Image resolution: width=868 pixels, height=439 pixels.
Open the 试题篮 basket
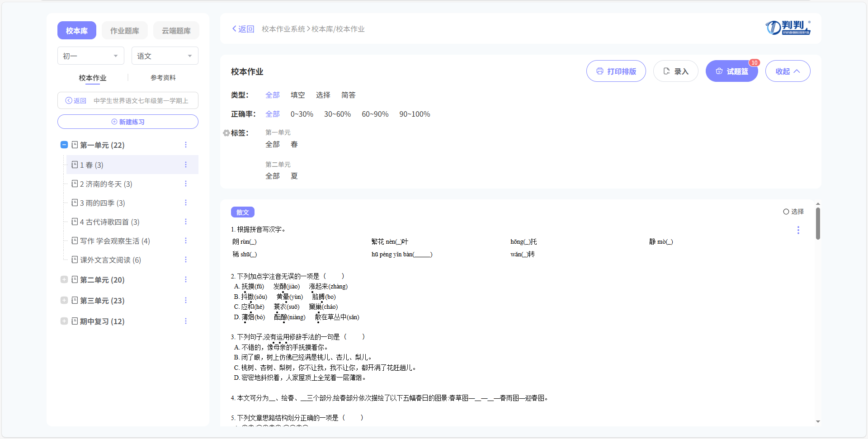(731, 71)
